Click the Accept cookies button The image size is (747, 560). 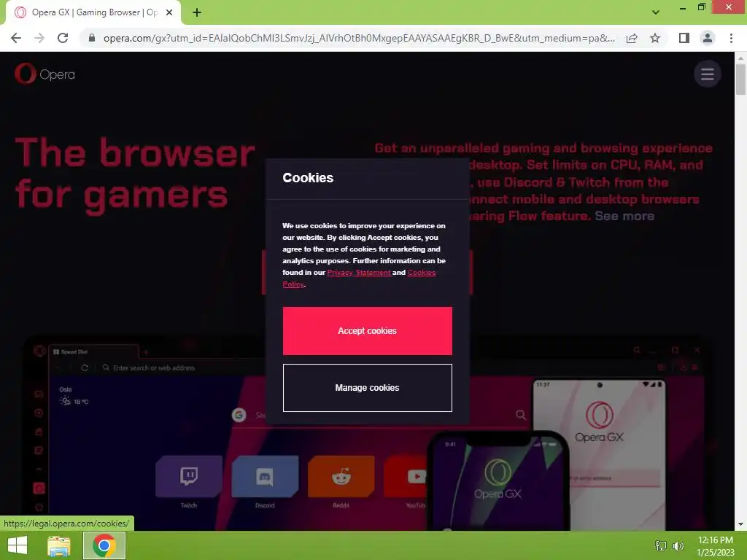point(368,331)
